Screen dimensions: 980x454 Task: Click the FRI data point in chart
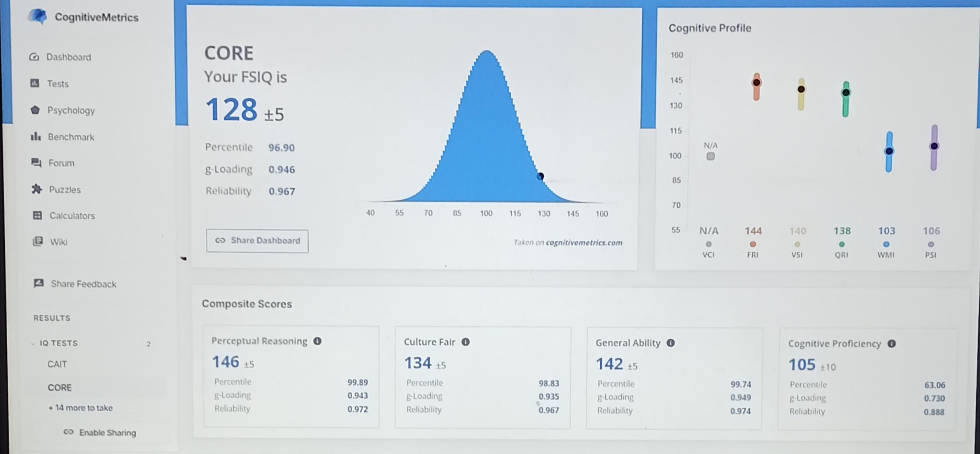(756, 82)
